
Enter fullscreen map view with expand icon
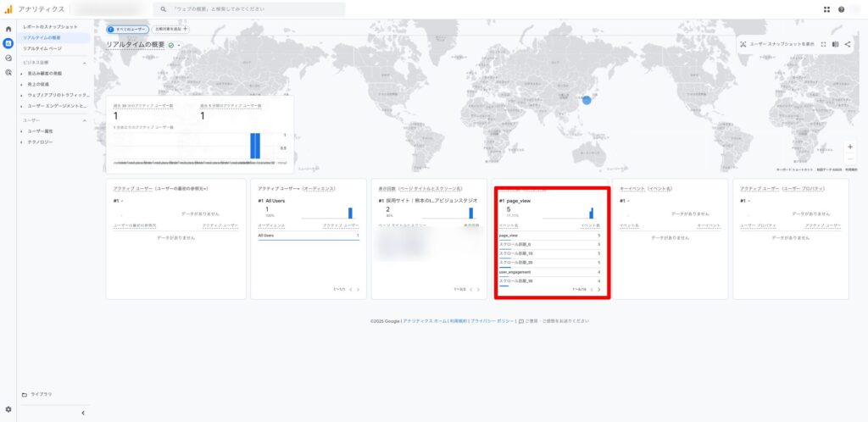pyautogui.click(x=823, y=44)
